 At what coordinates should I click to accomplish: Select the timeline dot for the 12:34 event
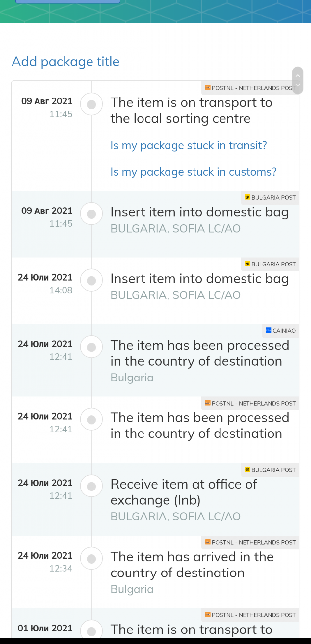coord(91,559)
